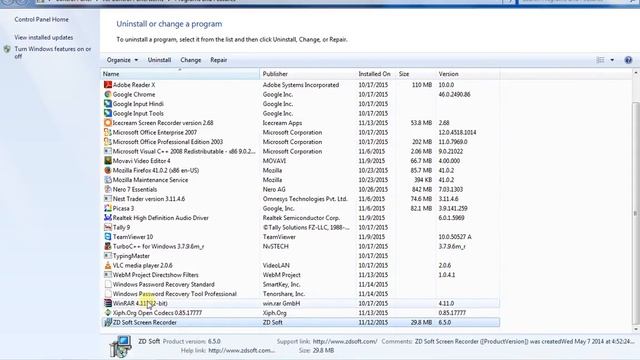Click the Picasa 3 program icon
The image size is (640, 360).
point(108,208)
